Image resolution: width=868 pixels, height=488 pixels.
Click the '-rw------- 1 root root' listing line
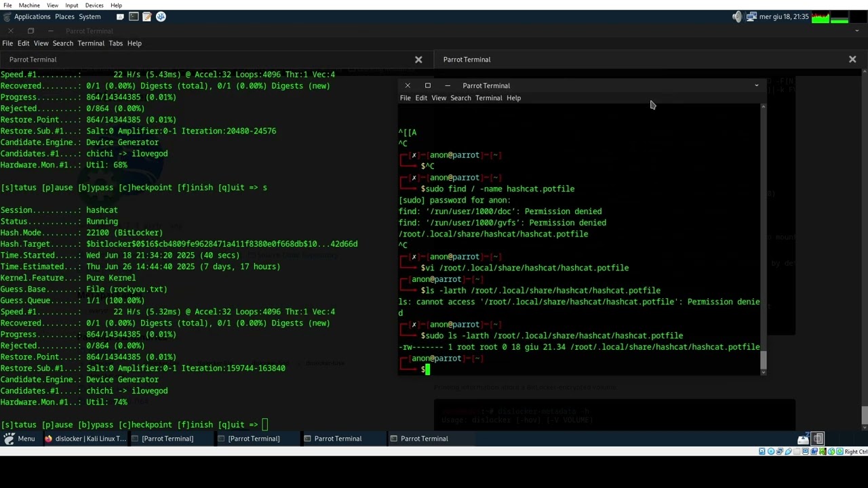pyautogui.click(x=579, y=347)
